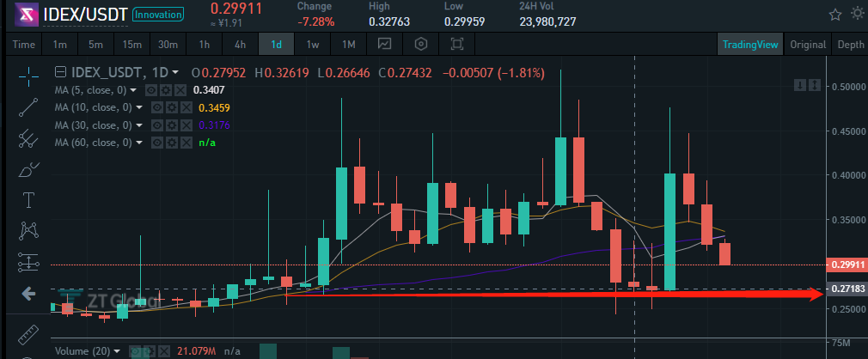Expand MA (30, close, 0) dropdown arrow

[x=139, y=125]
